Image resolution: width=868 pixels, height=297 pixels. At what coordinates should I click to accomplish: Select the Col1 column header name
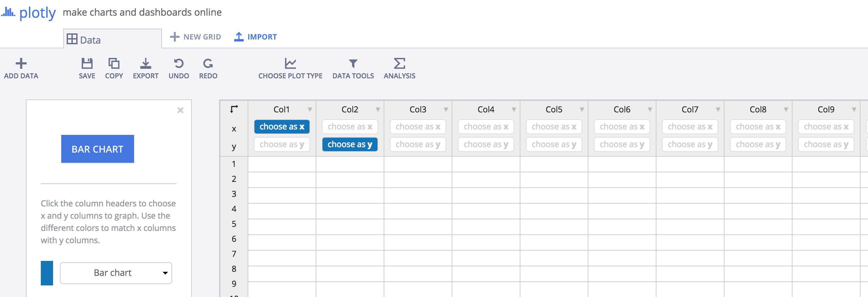282,109
